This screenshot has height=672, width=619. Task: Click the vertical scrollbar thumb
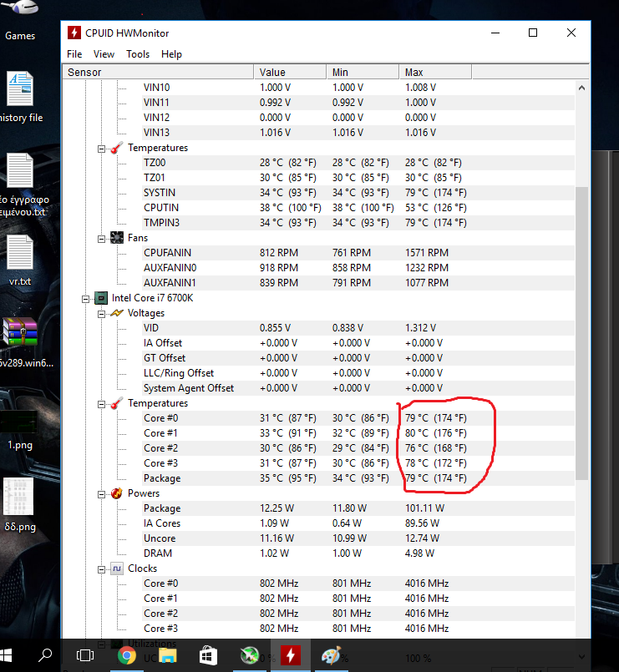[581, 333]
